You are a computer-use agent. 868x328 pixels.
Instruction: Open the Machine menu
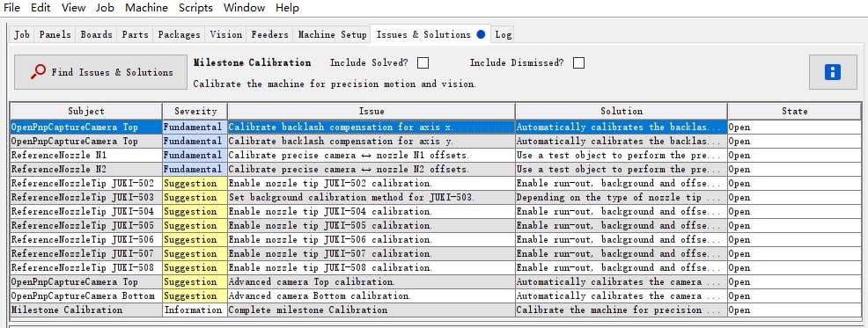pyautogui.click(x=146, y=8)
